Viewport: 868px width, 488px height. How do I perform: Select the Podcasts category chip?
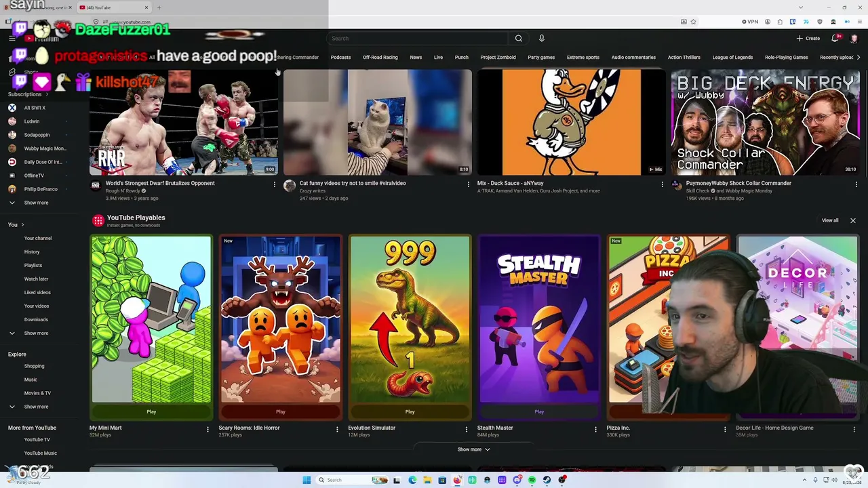click(340, 58)
